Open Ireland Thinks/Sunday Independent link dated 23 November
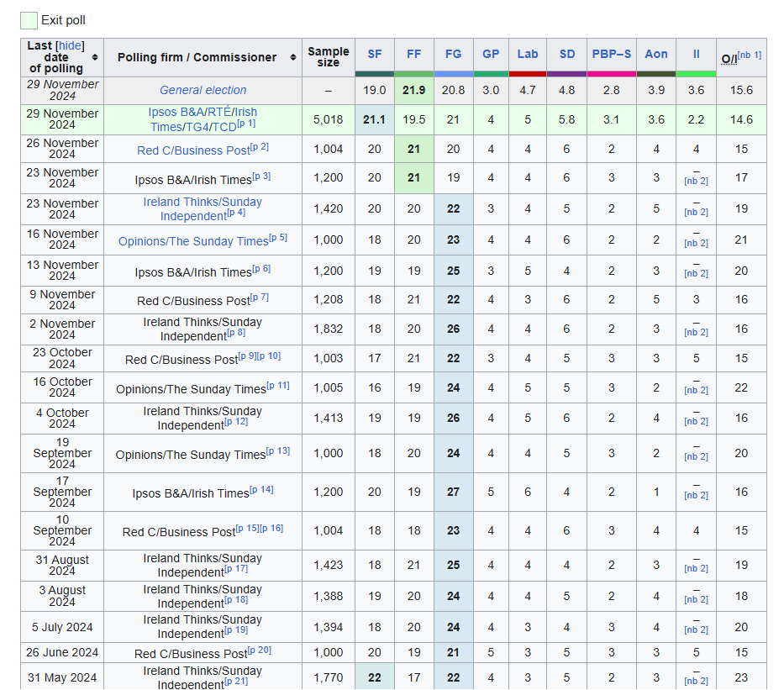 (x=202, y=209)
